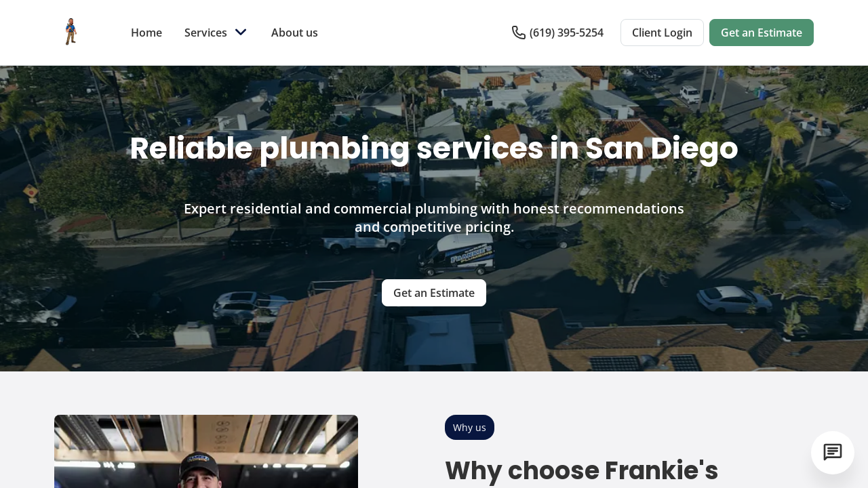Click the Why choose Frankie's heading

(581, 470)
